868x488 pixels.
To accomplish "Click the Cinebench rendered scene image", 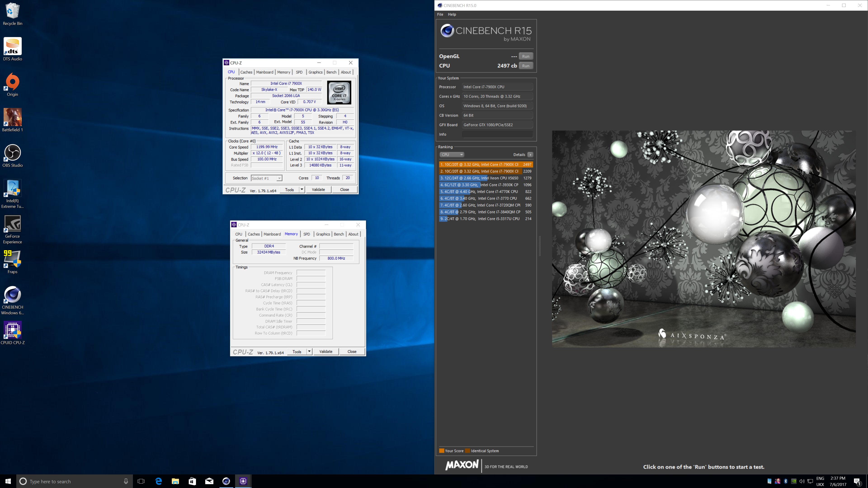I will tap(704, 239).
